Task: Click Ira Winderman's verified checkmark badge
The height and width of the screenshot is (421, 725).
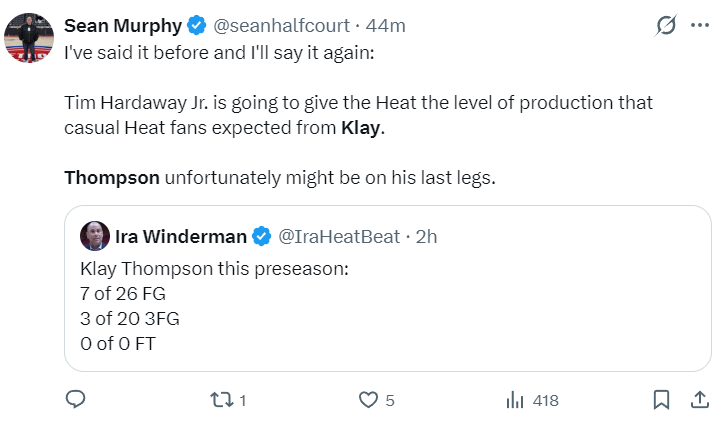Action: coord(262,236)
